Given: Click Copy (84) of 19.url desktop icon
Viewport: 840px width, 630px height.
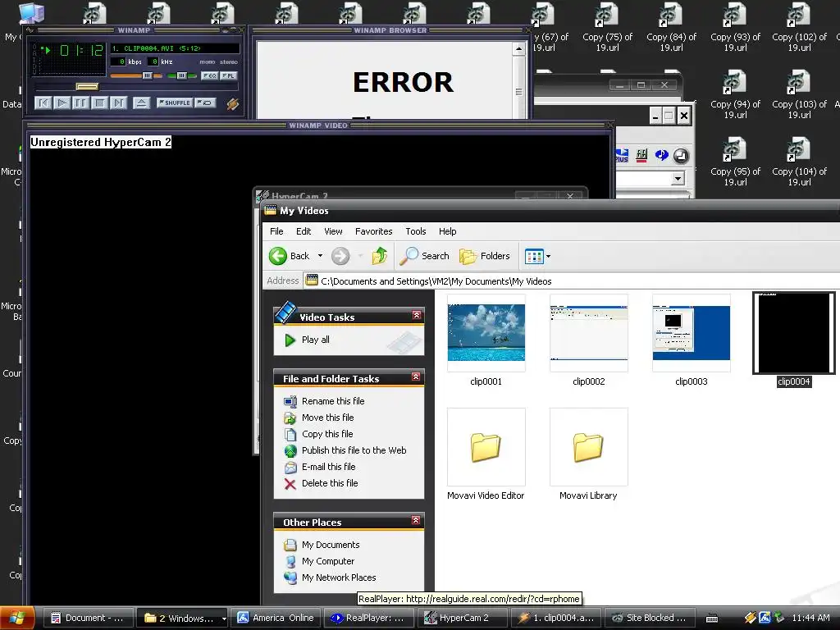Looking at the screenshot, I should (x=671, y=27).
